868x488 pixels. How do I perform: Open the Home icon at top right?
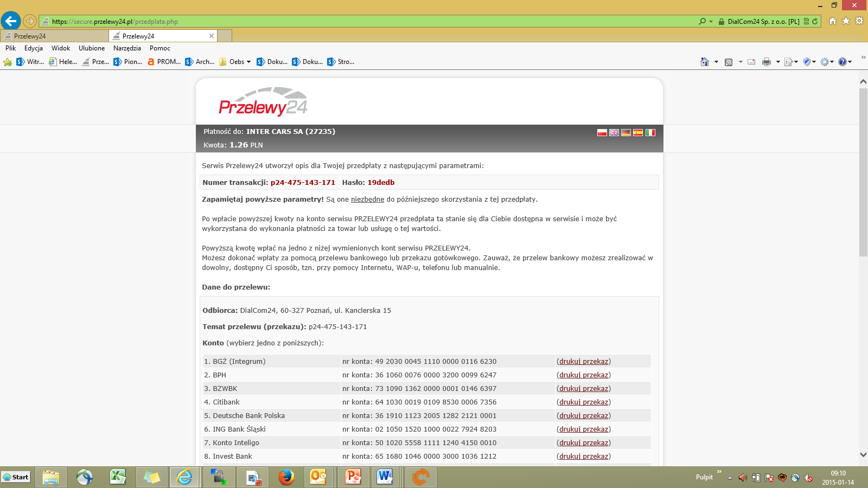pos(833,21)
